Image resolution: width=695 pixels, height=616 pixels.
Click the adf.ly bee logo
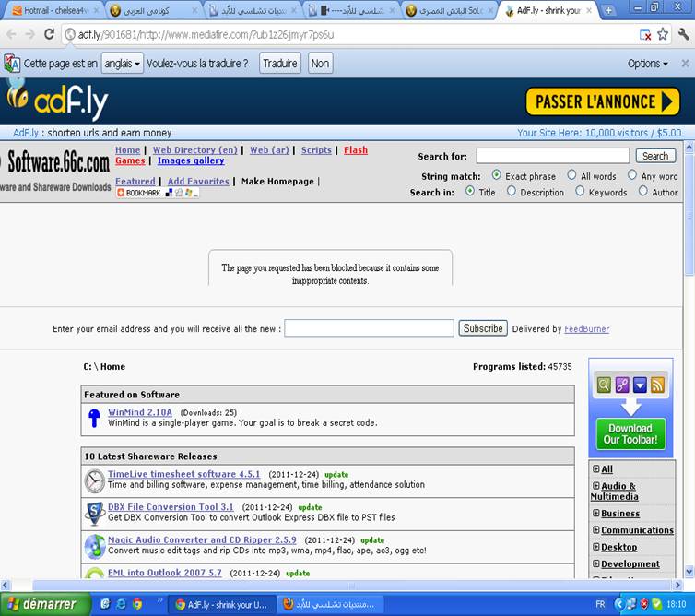[57, 100]
